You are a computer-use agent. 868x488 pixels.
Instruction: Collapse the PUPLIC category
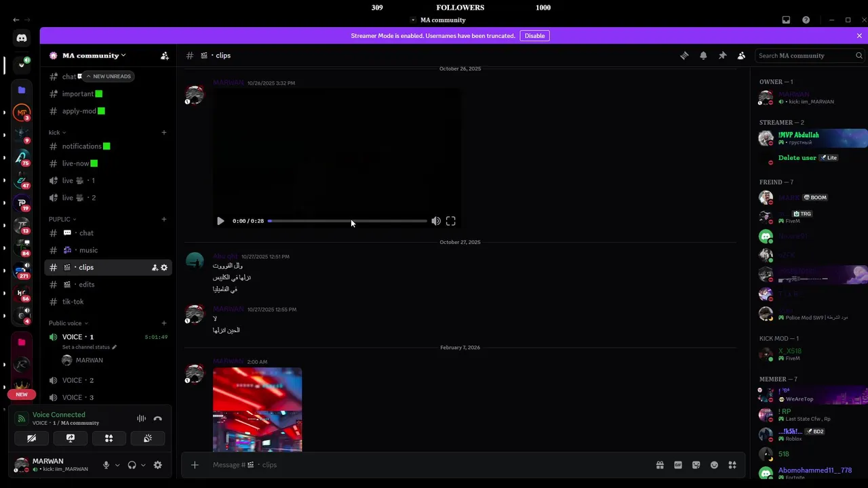click(62, 220)
